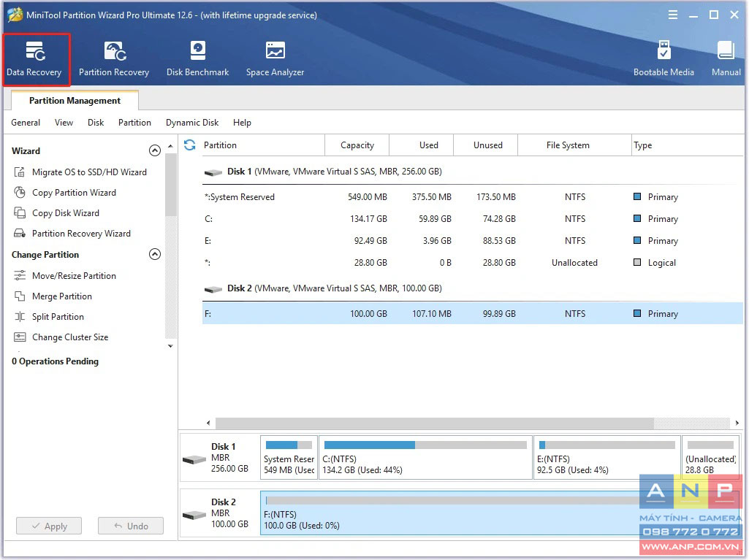The height and width of the screenshot is (560, 749).
Task: Click the Type column header
Action: click(688, 145)
